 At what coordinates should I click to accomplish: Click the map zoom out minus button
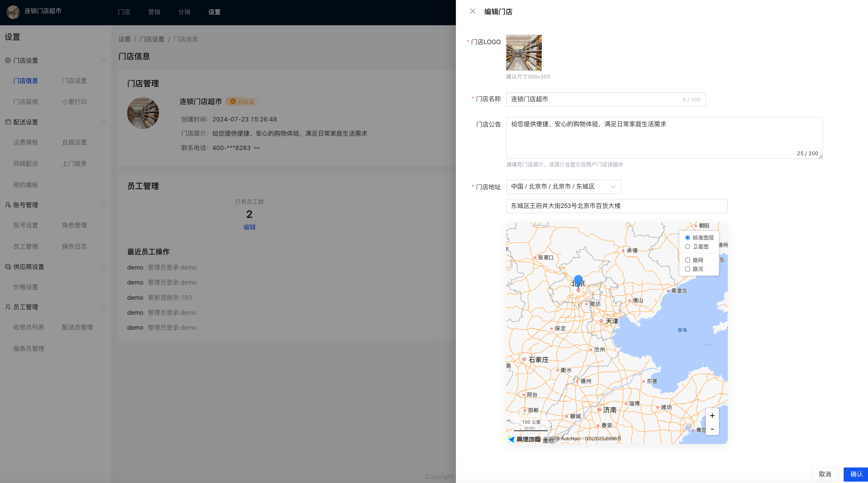pyautogui.click(x=712, y=429)
